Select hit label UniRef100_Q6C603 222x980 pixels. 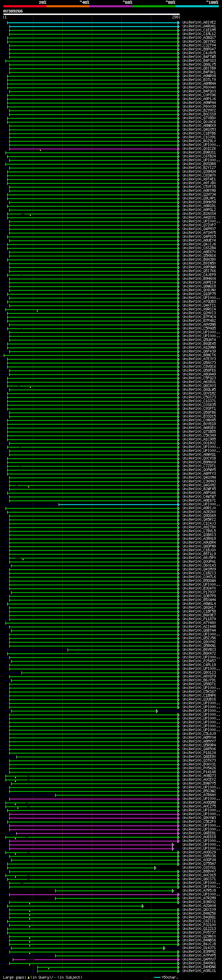point(199,386)
